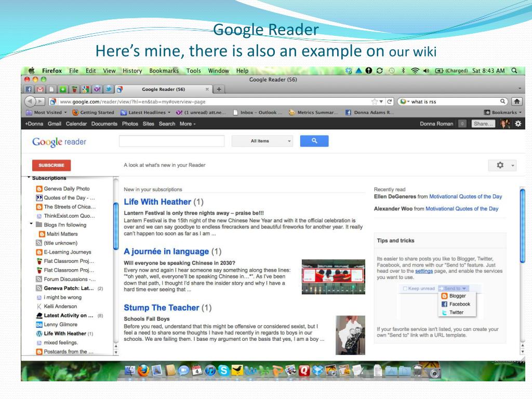Open a new tab with the plus button
The height and width of the screenshot is (399, 532).
tap(219, 89)
